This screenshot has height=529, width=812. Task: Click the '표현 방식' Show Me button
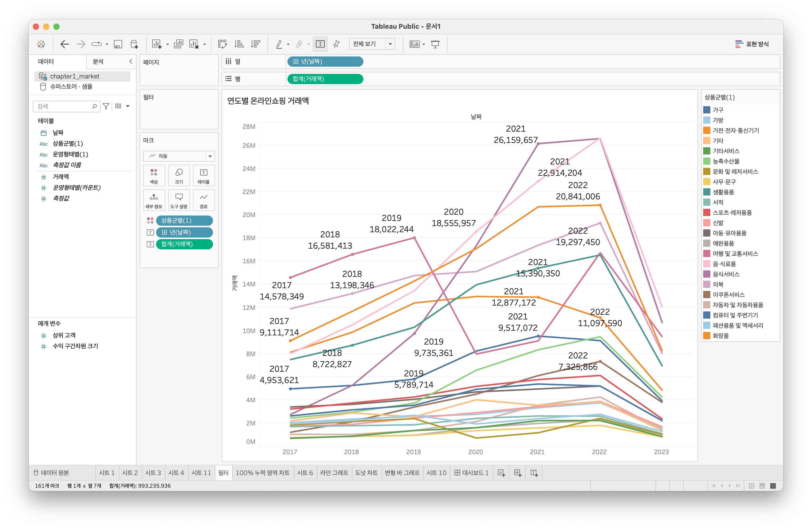point(752,44)
